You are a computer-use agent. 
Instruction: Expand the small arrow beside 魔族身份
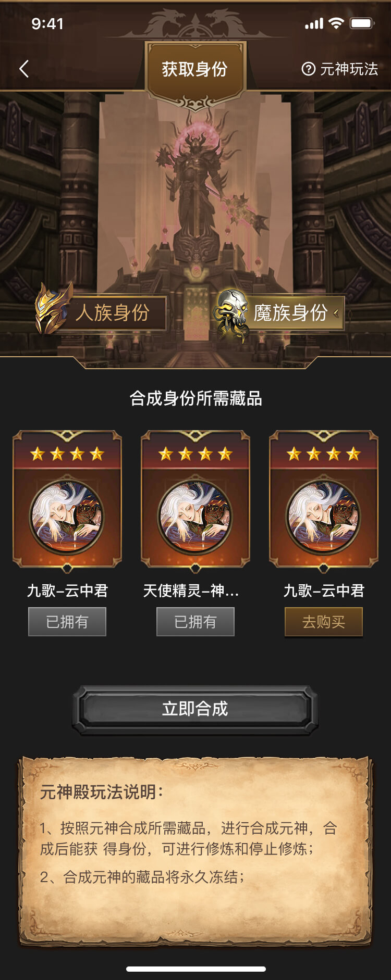pos(336,313)
